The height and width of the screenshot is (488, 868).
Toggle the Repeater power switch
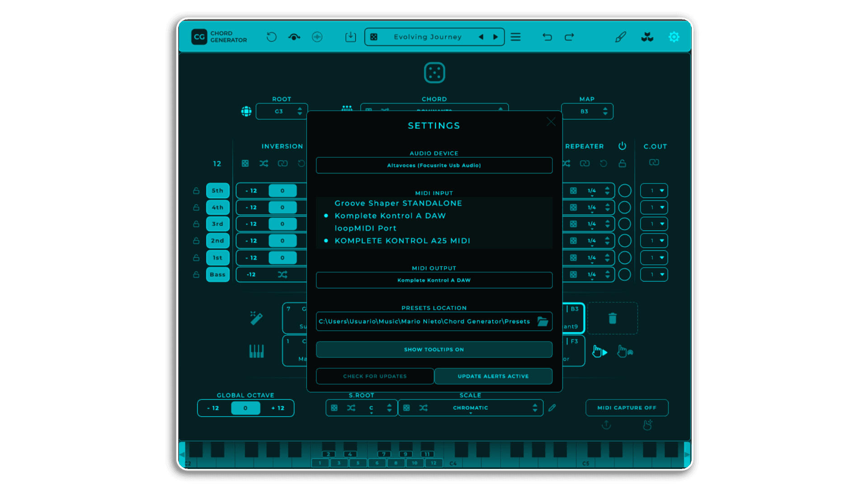click(x=623, y=146)
